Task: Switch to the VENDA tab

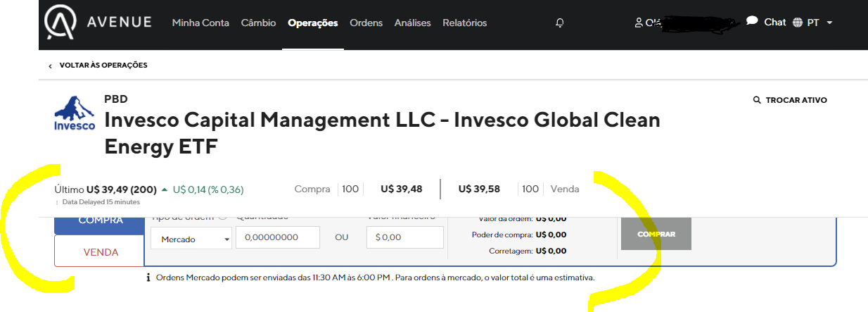Action: pyautogui.click(x=101, y=252)
